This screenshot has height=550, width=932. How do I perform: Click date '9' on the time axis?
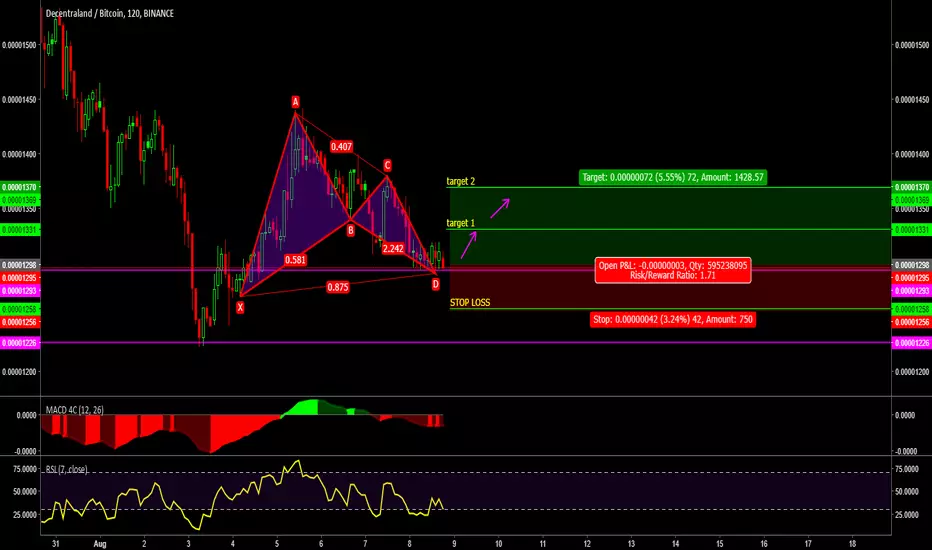(454, 543)
